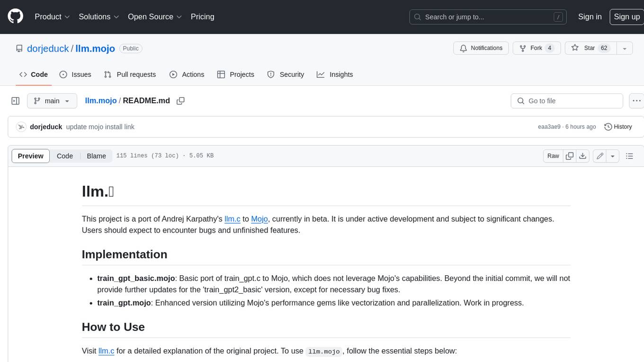Click the How to Use heading
644x362 pixels.
coord(113,327)
